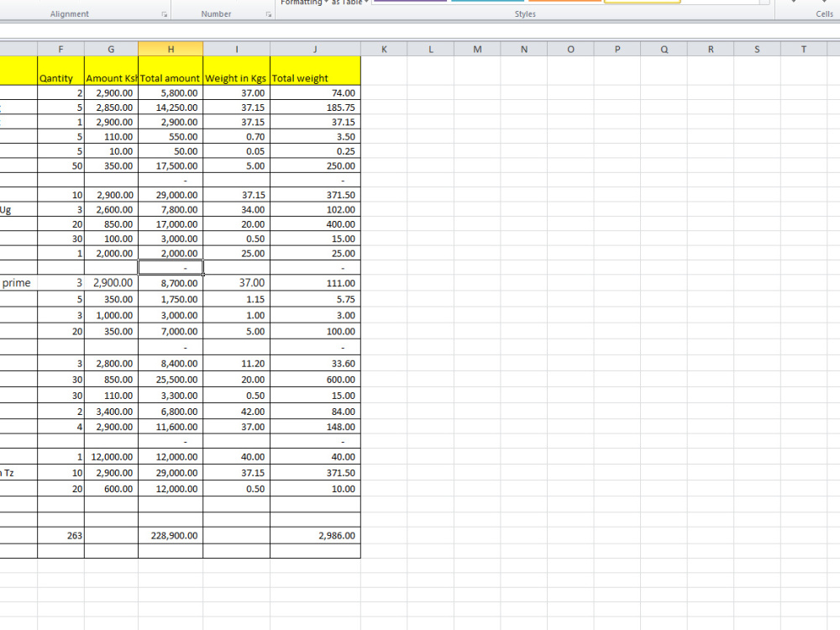Select column P header
This screenshot has width=840, height=630.
pyautogui.click(x=617, y=50)
